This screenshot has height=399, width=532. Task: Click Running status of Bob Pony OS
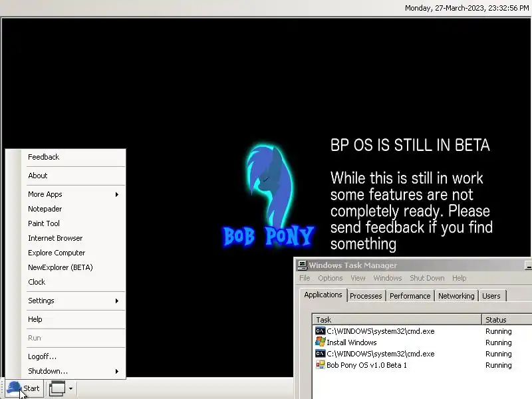click(498, 365)
